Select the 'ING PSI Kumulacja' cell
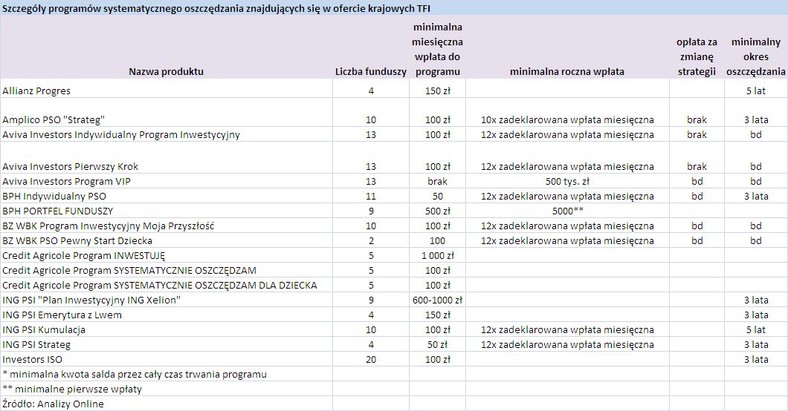 [x=44, y=330]
